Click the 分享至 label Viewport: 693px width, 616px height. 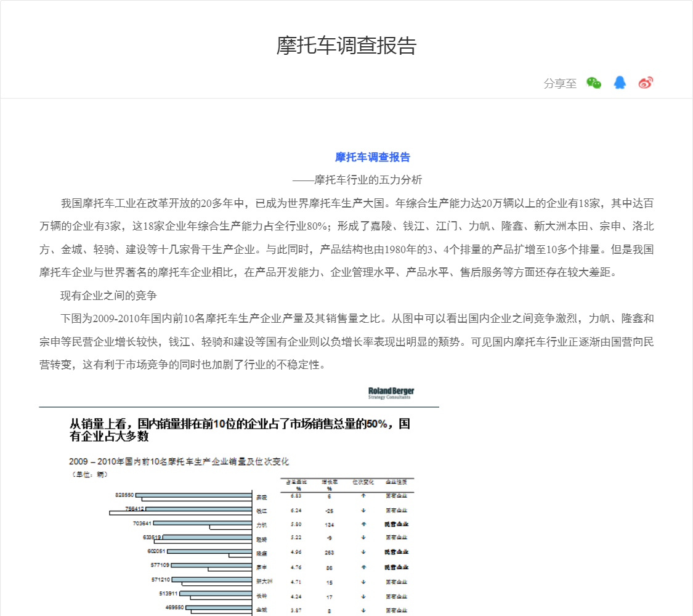560,84
